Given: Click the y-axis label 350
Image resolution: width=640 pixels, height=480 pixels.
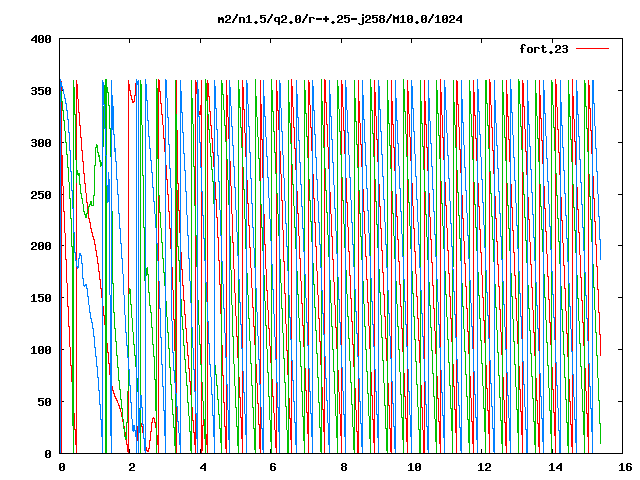Looking at the screenshot, I should point(41,91).
